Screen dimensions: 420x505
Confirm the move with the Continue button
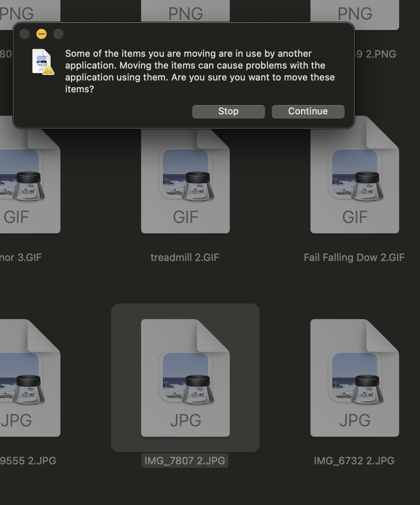[308, 111]
